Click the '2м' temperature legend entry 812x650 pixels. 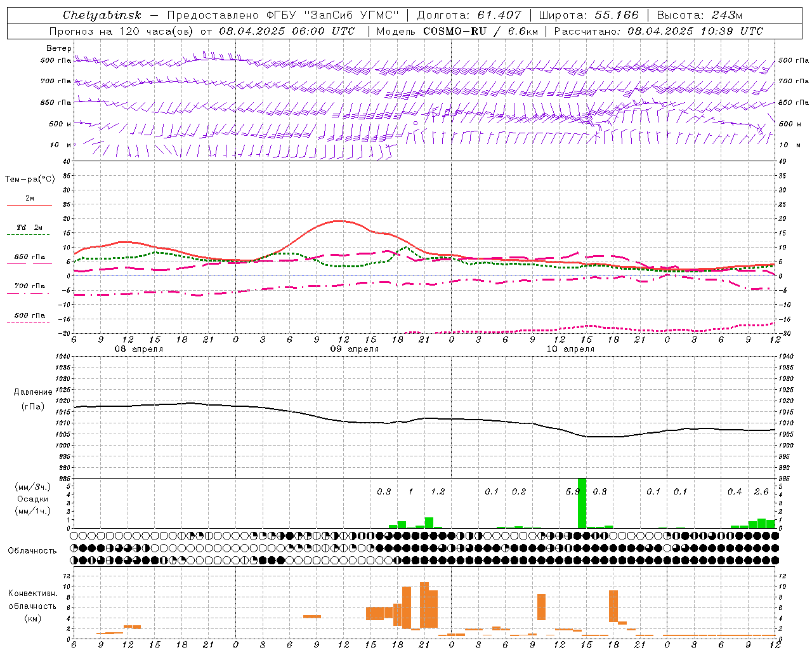tap(30, 199)
